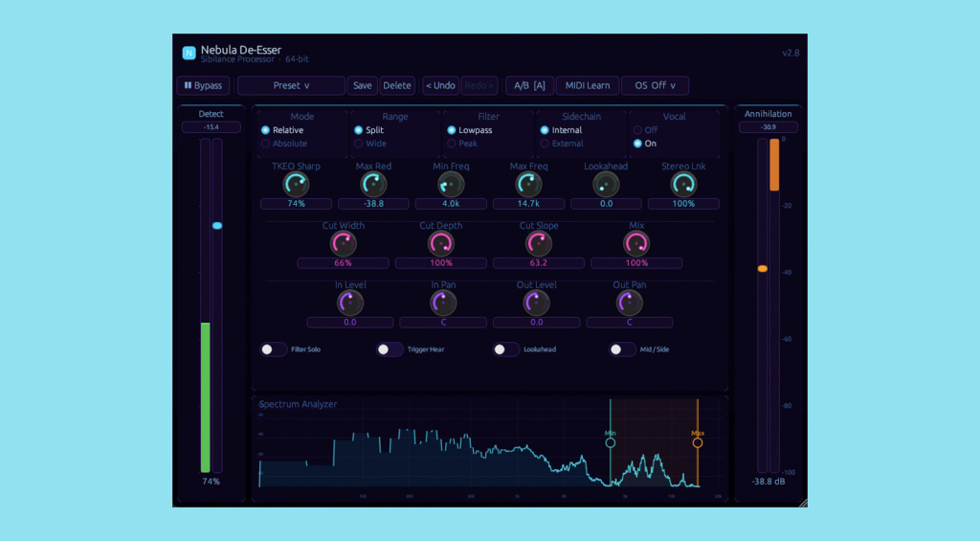Click the Max Red -38.8 value field
Screen dimensions: 980x541
tap(373, 204)
